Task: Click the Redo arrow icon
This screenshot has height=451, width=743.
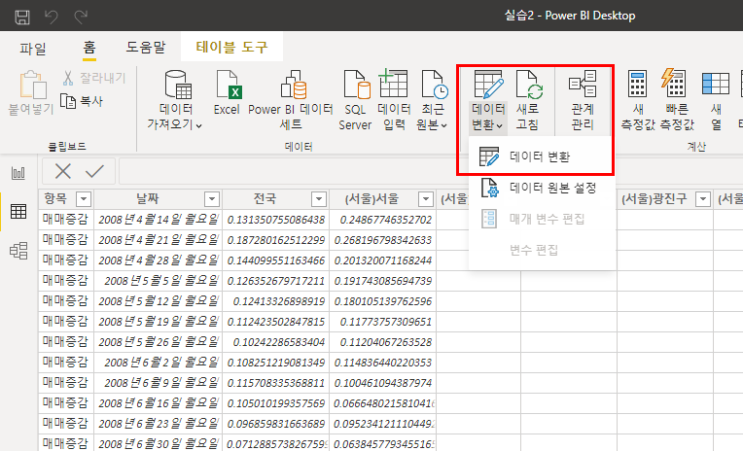Action: coord(81,17)
